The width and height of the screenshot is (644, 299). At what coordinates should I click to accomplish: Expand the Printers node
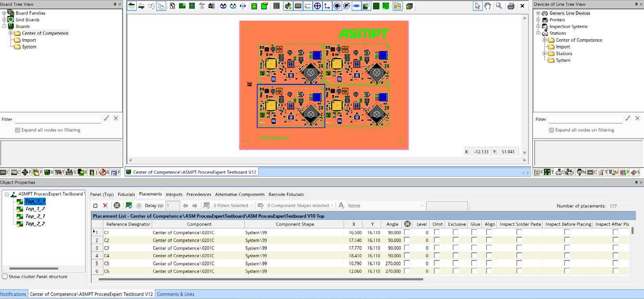[x=538, y=20]
